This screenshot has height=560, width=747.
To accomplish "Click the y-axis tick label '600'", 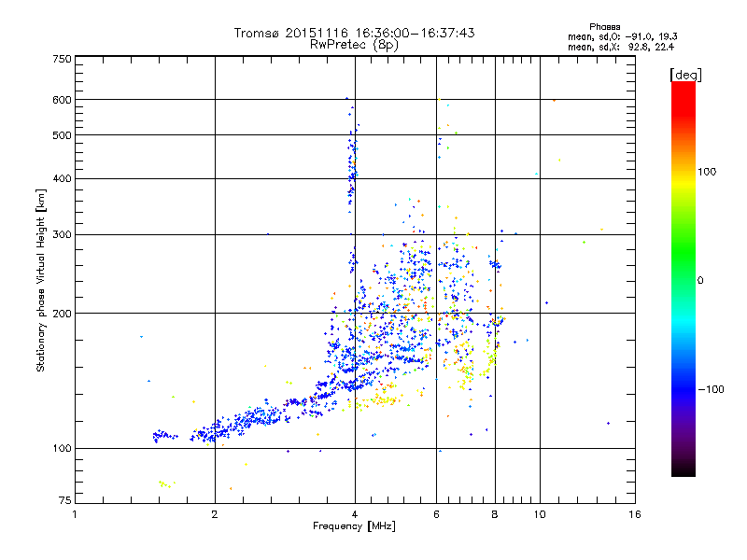I will tap(62, 100).
